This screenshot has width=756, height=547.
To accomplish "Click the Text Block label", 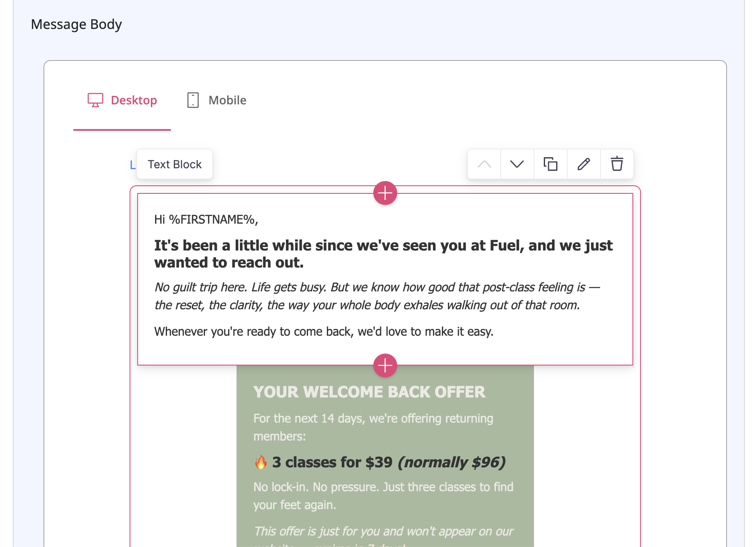I will click(x=175, y=164).
